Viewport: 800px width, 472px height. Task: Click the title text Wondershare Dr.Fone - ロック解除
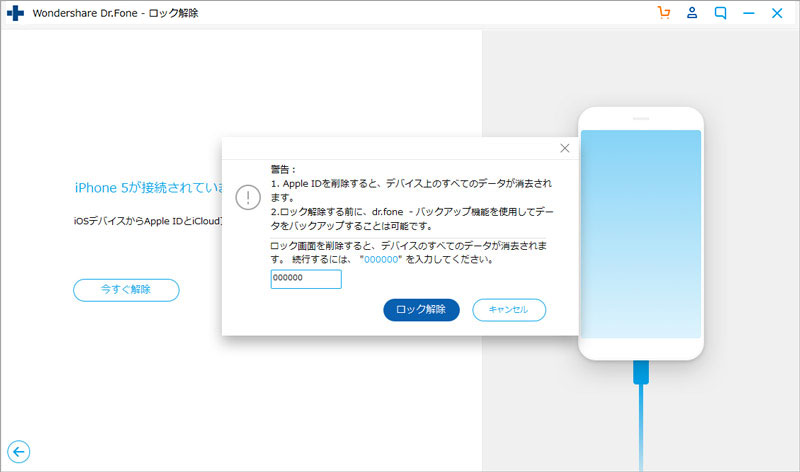tap(115, 13)
